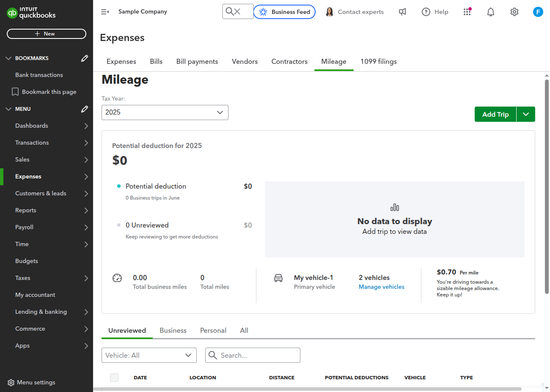Open the announcements megaphone icon
The image size is (550, 392).
pos(402,12)
